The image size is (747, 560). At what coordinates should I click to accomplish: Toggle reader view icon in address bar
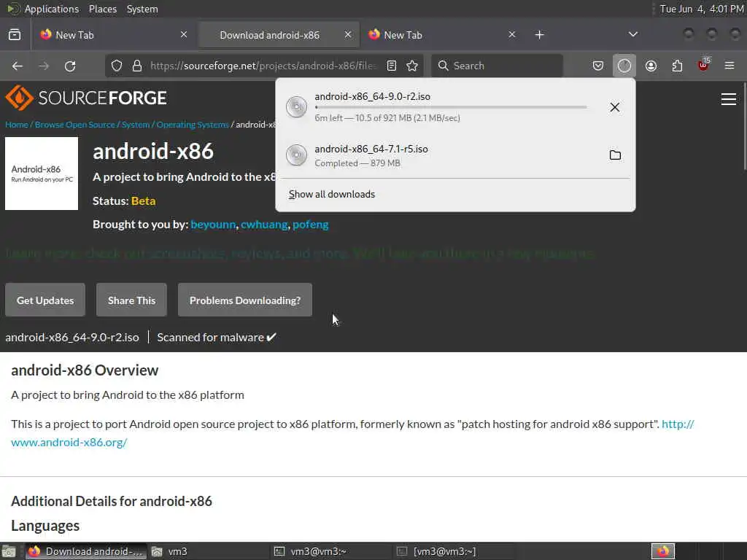392,66
